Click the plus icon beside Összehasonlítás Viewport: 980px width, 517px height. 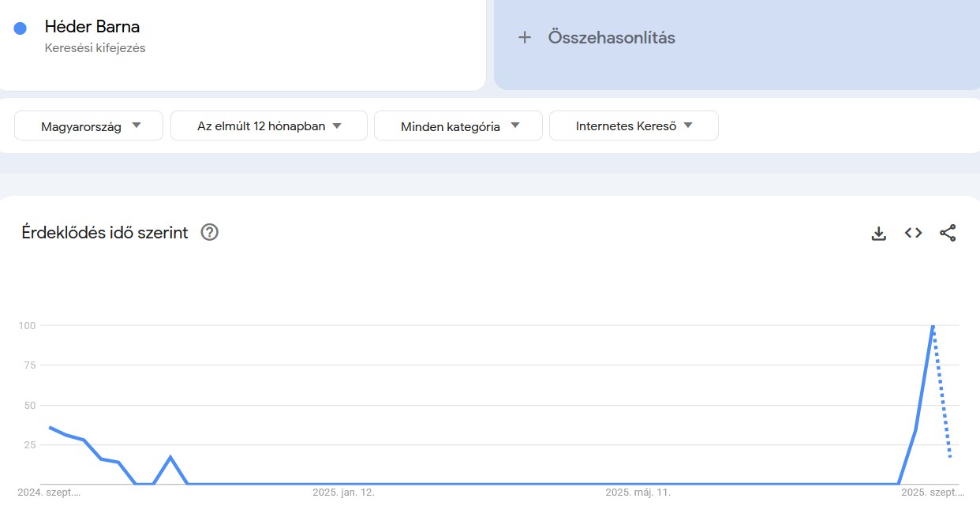[x=525, y=37]
